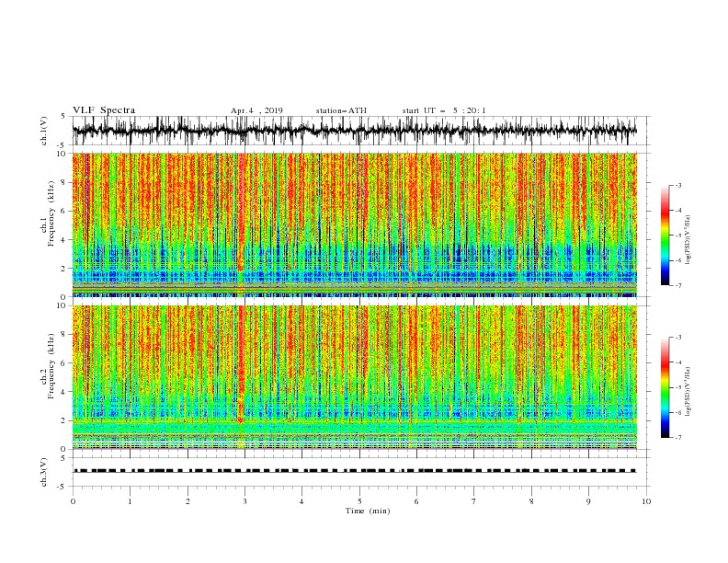728x563 pixels.
Task: Click inside the ch.1 spectrogram panel
Action: click(354, 224)
